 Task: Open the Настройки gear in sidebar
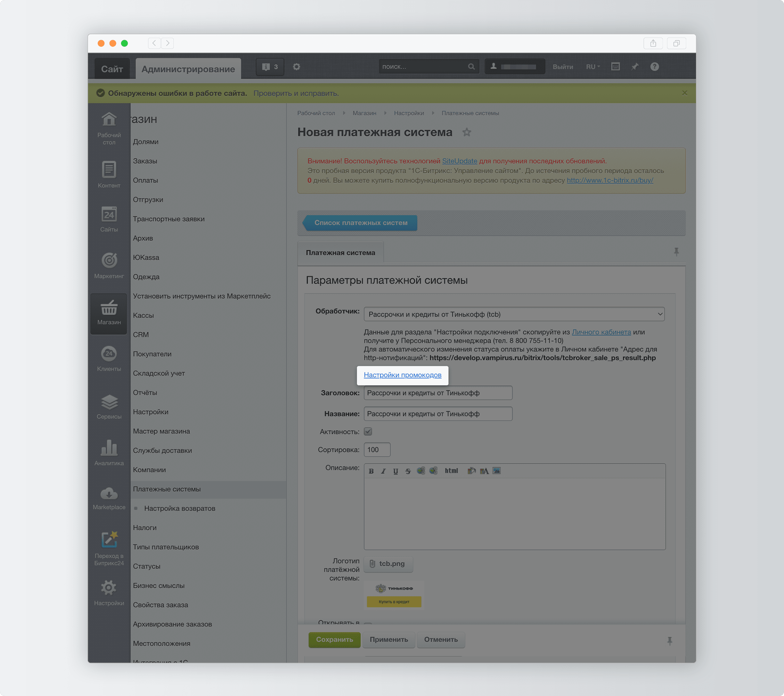109,587
